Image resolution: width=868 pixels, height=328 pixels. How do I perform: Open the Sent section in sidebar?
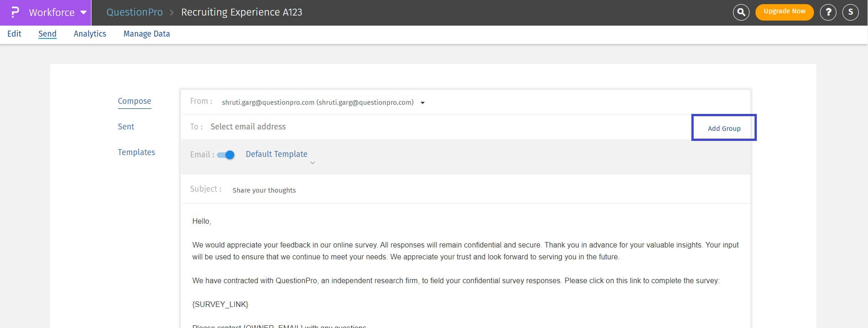(x=126, y=127)
